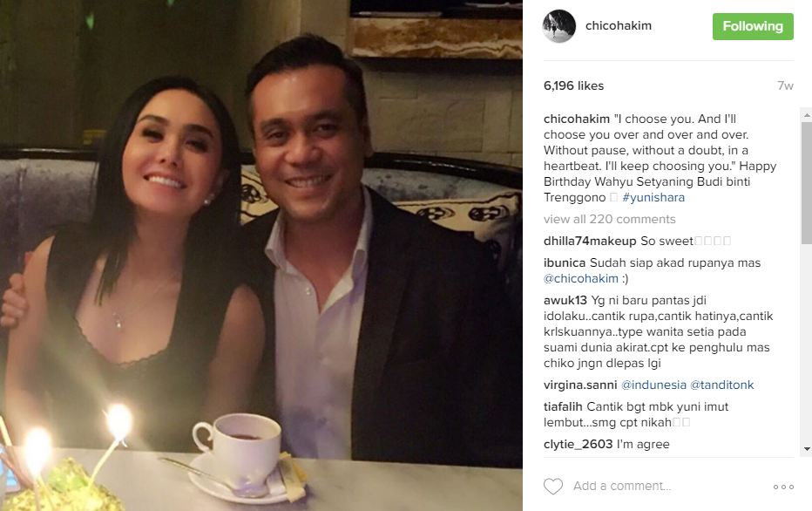
Task: Open chicohakim's profile picture avatar
Action: coord(558,26)
